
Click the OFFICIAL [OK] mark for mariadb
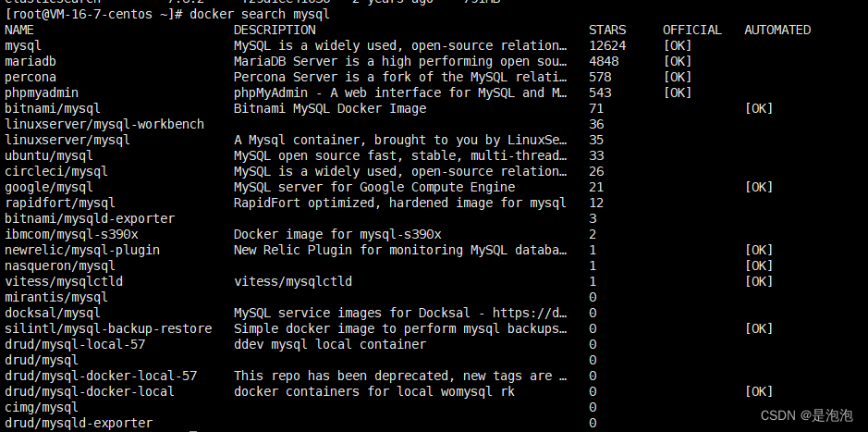click(x=678, y=61)
